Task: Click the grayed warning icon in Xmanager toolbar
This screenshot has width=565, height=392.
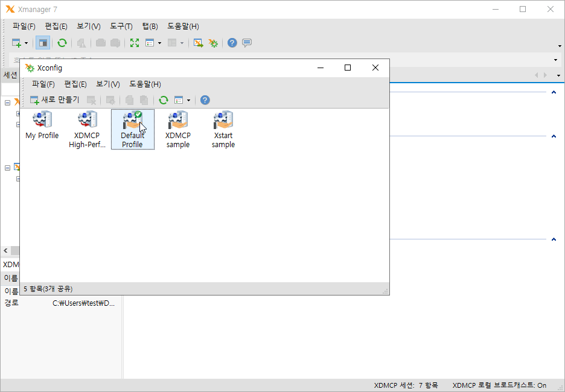Action: [x=81, y=43]
